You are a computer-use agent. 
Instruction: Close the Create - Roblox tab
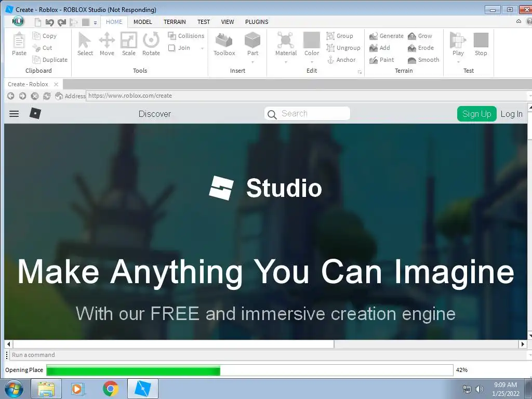click(56, 84)
